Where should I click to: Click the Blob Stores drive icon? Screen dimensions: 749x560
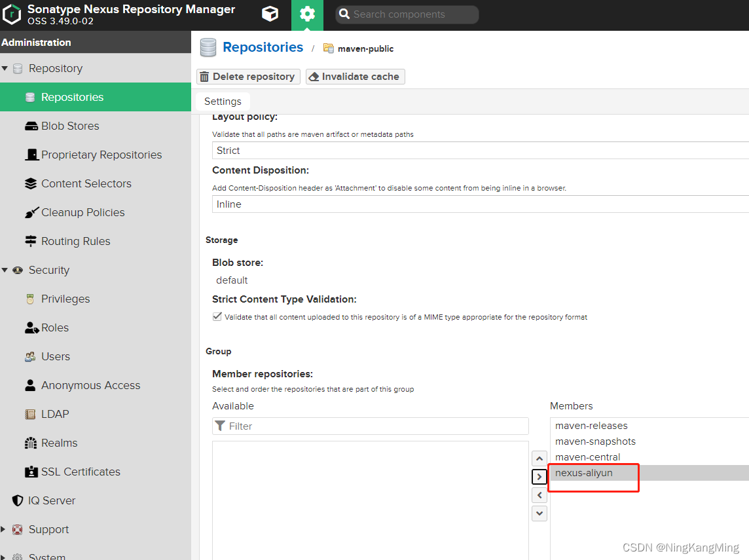click(31, 126)
